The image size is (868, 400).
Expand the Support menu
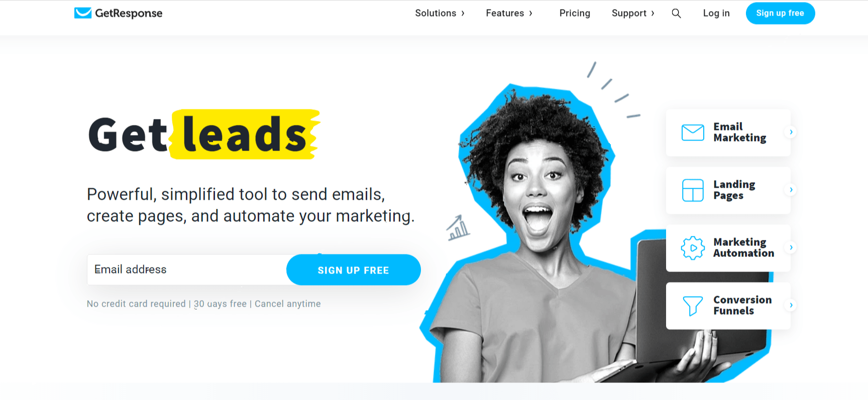(633, 14)
